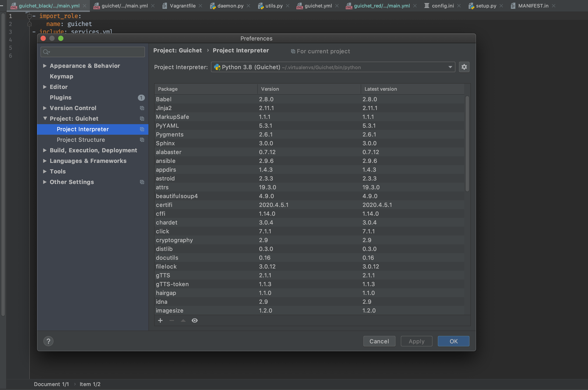
Task: Switch to the daemon.py editor tab
Action: [230, 6]
